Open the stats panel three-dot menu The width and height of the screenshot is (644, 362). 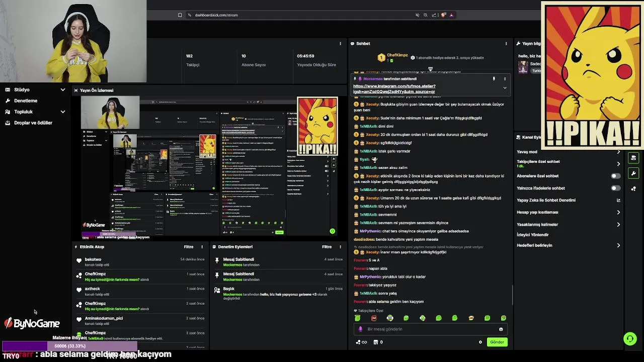(x=340, y=44)
